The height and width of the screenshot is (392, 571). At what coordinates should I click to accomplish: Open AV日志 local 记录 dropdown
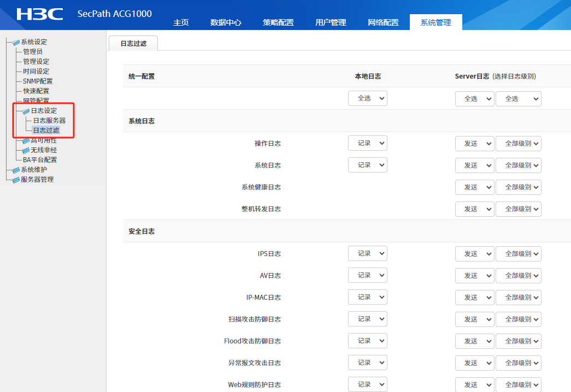click(x=367, y=276)
